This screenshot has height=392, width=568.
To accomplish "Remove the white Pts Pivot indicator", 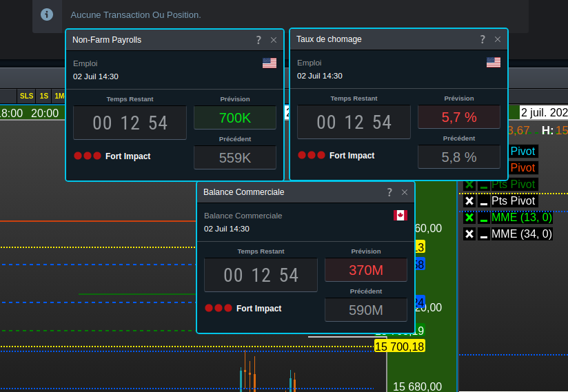I will [x=469, y=201].
